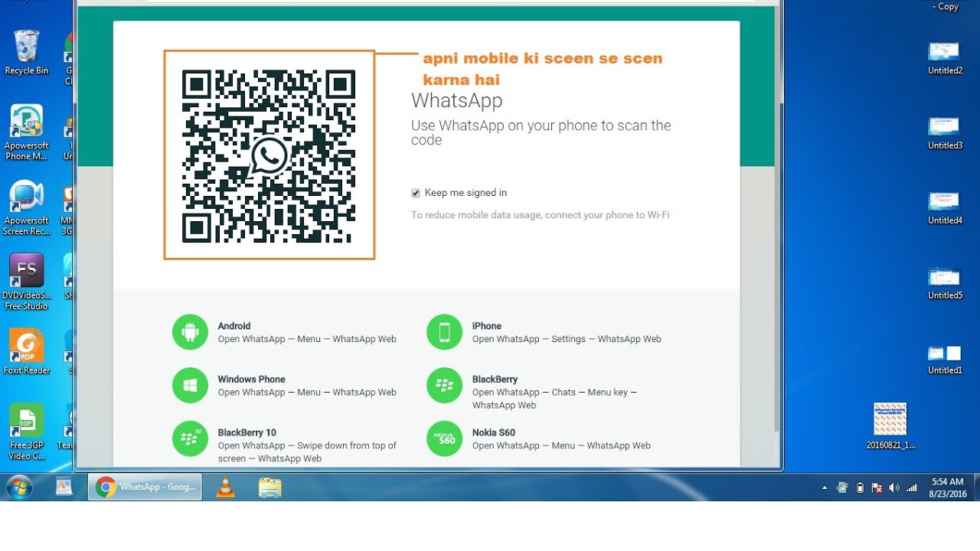The width and height of the screenshot is (980, 551).
Task: Click the network signal tray icon
Action: click(912, 487)
